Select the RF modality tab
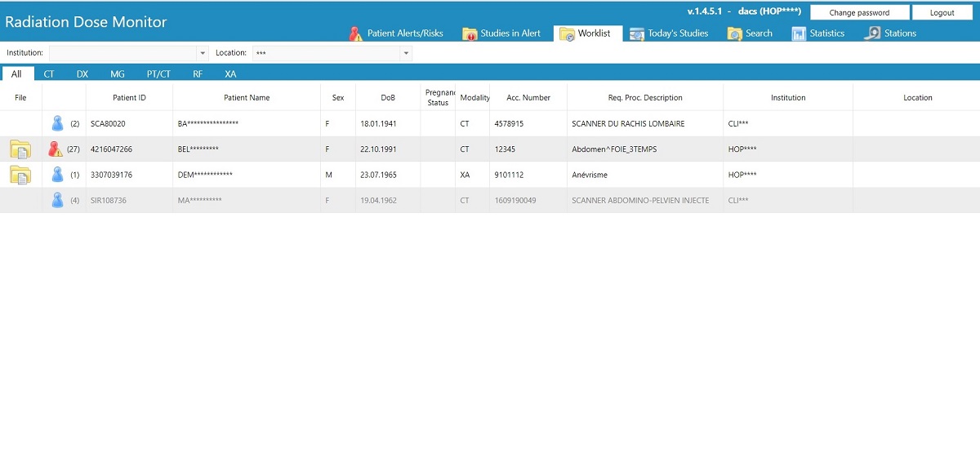 pos(198,73)
